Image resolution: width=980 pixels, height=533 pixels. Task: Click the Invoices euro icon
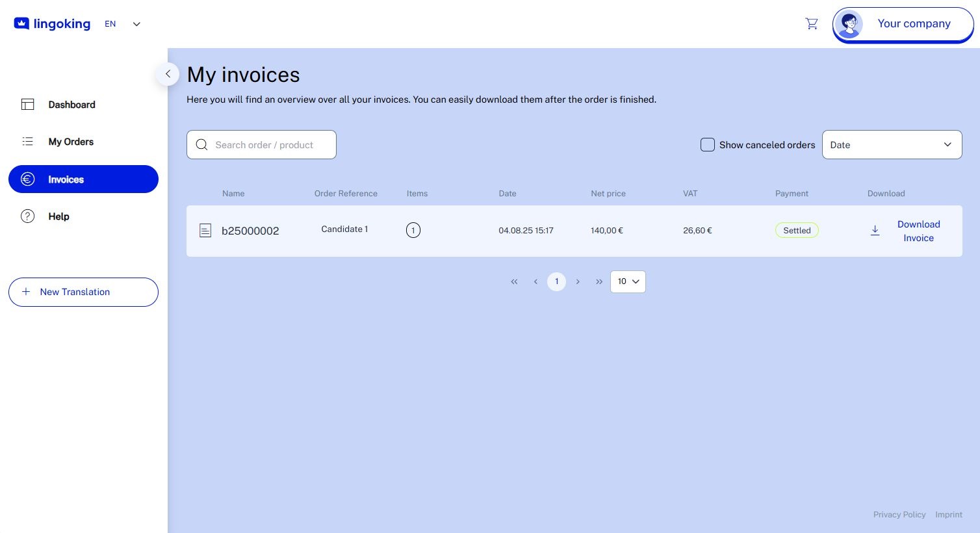(28, 179)
